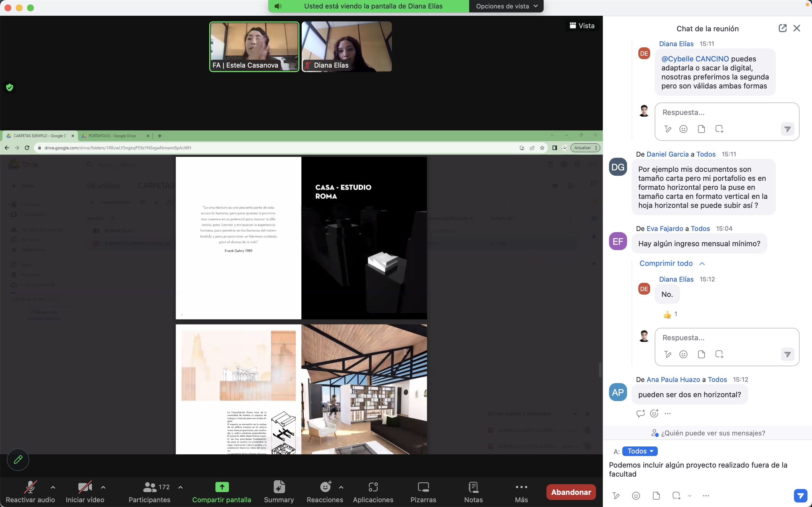
Task: Open the Todos recipient dropdown
Action: [x=640, y=451]
